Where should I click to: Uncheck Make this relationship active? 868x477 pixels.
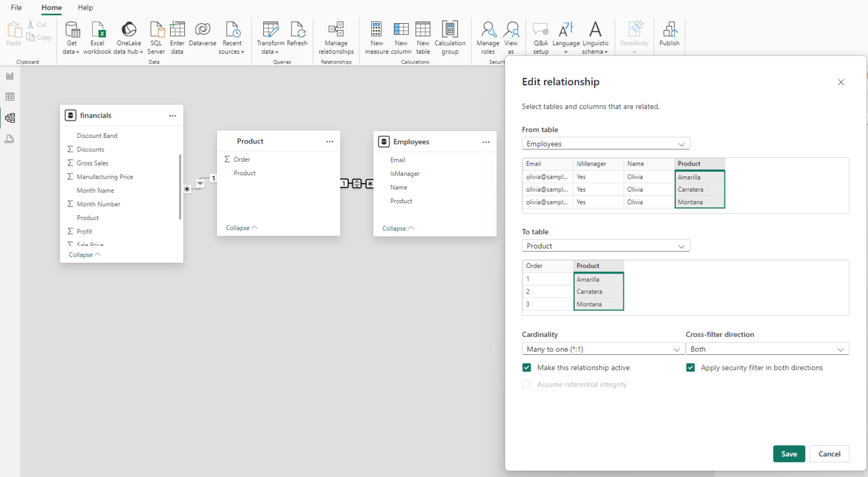[526, 367]
